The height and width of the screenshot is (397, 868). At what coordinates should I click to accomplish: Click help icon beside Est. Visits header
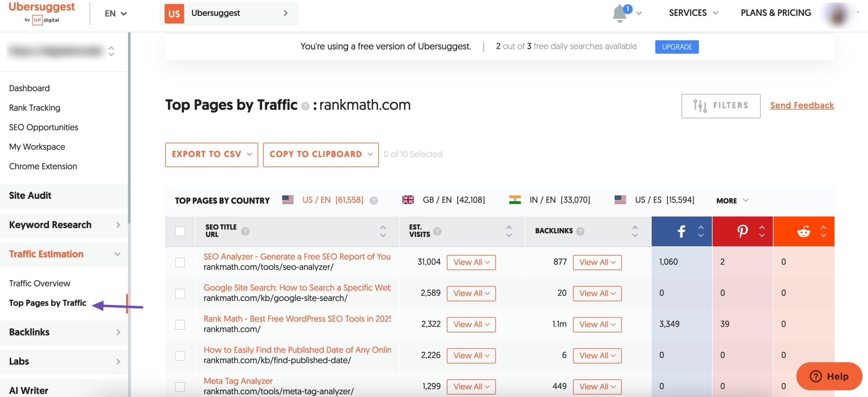[437, 231]
